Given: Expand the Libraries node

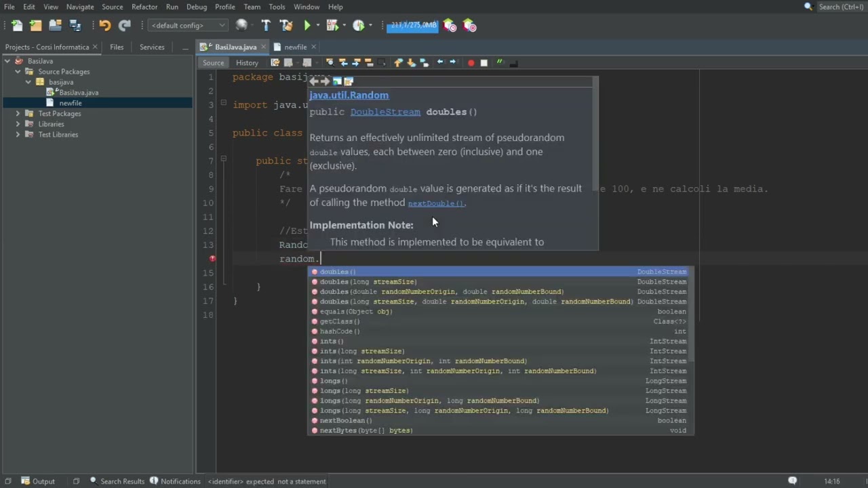Looking at the screenshot, I should click(18, 124).
